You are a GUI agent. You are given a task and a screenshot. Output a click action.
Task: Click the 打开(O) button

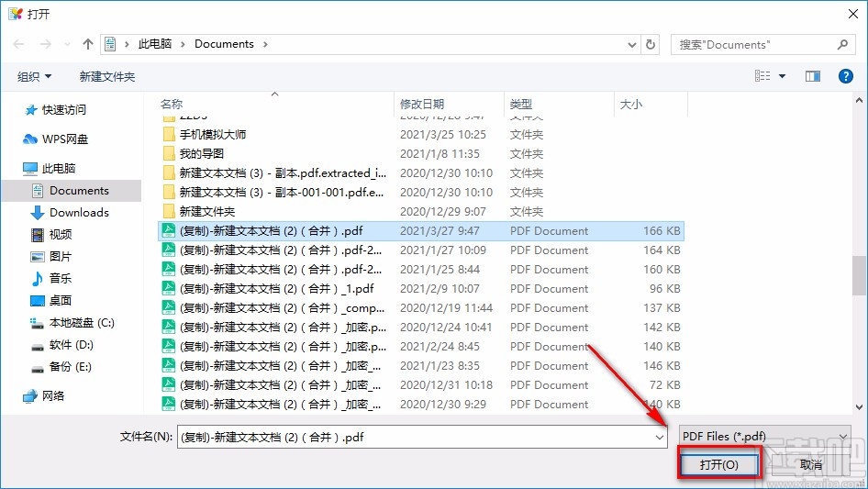point(719,464)
